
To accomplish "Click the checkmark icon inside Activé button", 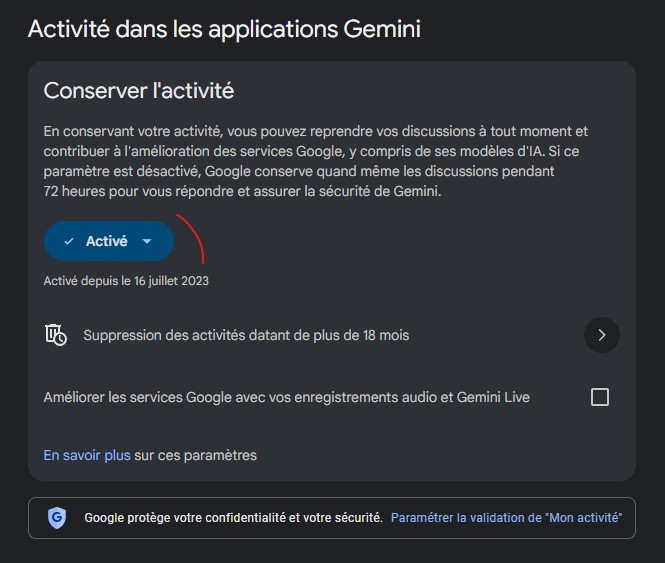I will [x=69, y=241].
